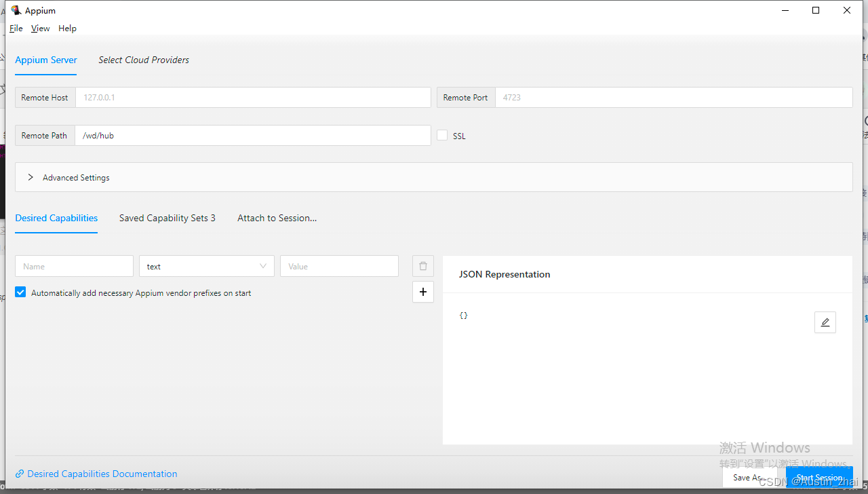Viewport: 868px width, 494px height.
Task: Select the Desired Capabilities tab
Action: click(x=56, y=218)
